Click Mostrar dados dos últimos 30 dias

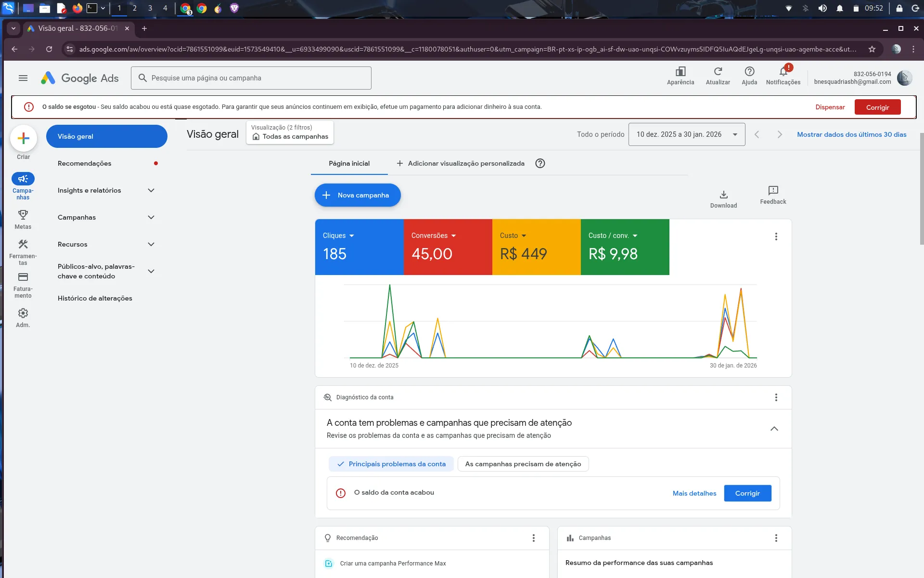(851, 134)
